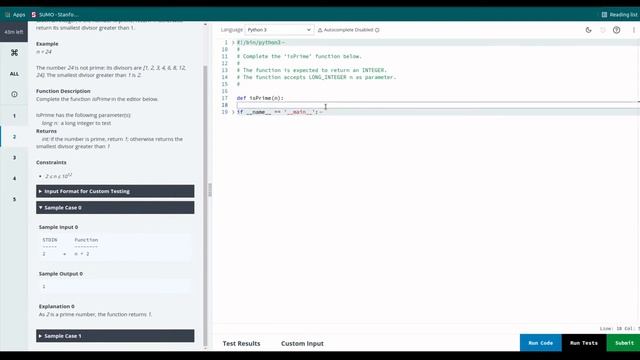Image resolution: width=640 pixels, height=360 pixels.
Task: Go to question 5 in sidebar
Action: (14, 199)
